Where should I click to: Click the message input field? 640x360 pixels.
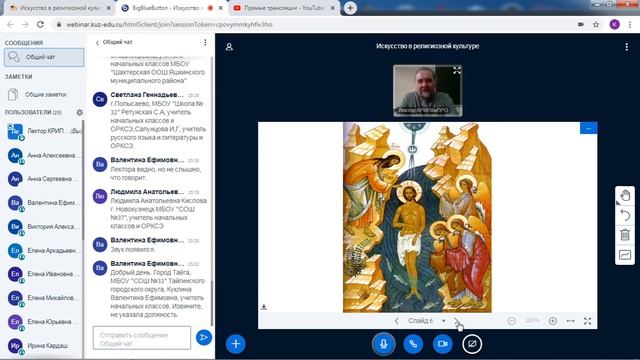click(x=142, y=338)
